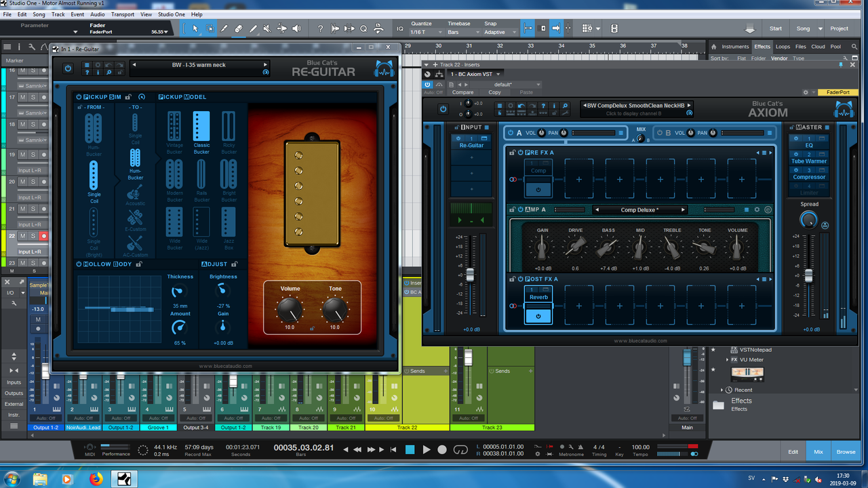This screenshot has height=488, width=868.
Task: Select the Listen speaker tool
Action: (x=296, y=28)
